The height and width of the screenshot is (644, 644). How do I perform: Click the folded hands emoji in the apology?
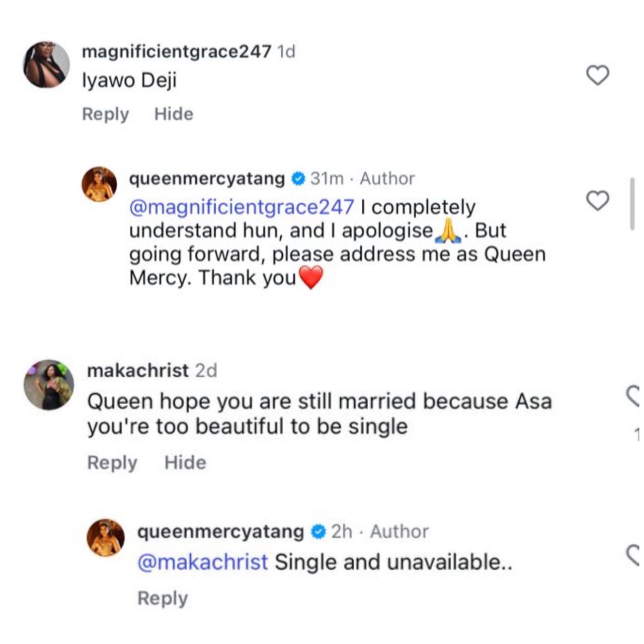(x=447, y=231)
